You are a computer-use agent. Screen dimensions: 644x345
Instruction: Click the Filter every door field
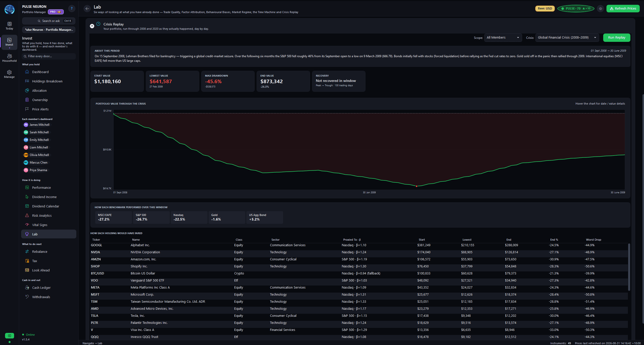click(x=49, y=56)
